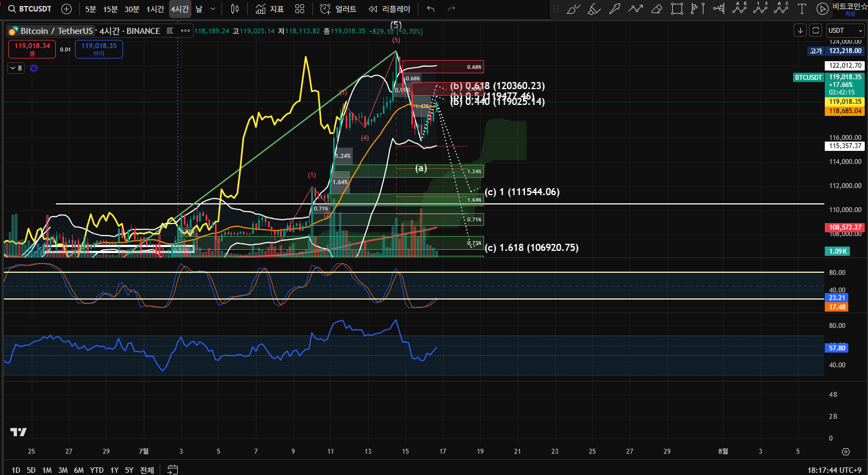
Task: Switch to the 1시간 timeframe
Action: coord(155,9)
